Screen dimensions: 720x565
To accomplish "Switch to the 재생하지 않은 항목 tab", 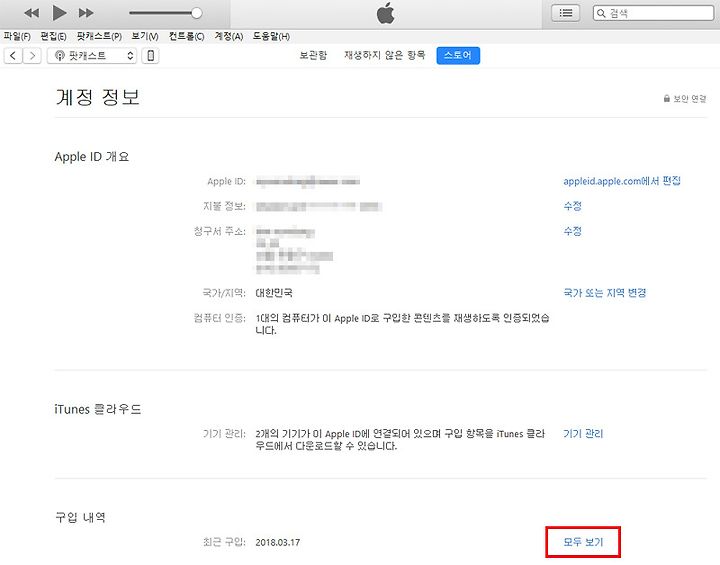I will point(385,56).
